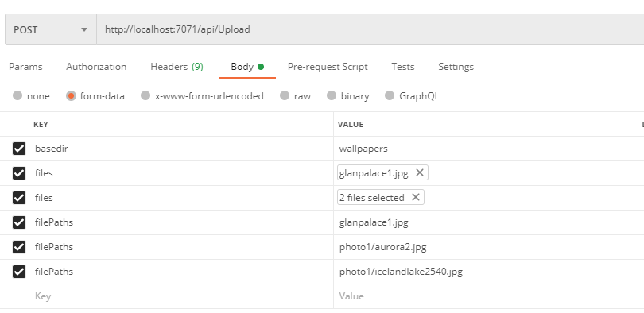The image size is (644, 313).
Task: Edit the value photo1/aurora2.jpg
Action: pos(486,247)
